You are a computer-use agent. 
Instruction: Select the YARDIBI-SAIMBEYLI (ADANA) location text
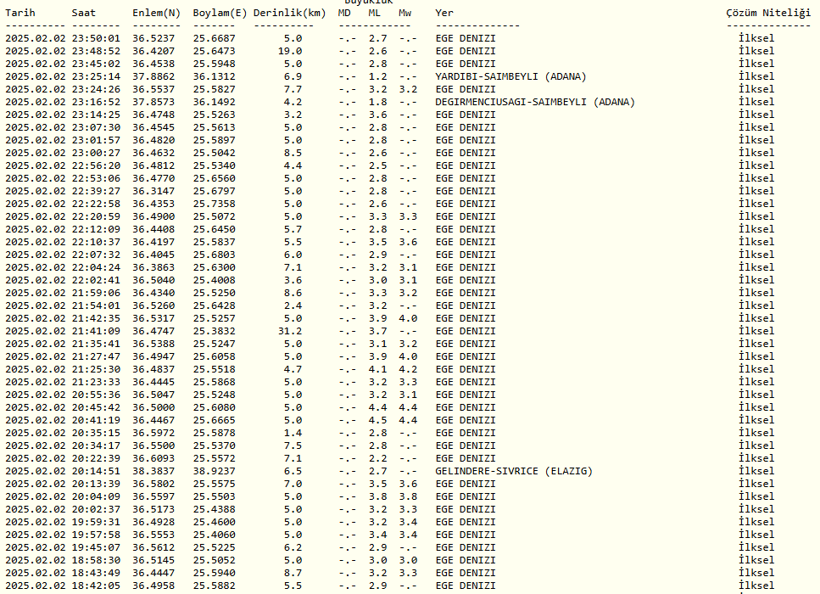(x=510, y=76)
